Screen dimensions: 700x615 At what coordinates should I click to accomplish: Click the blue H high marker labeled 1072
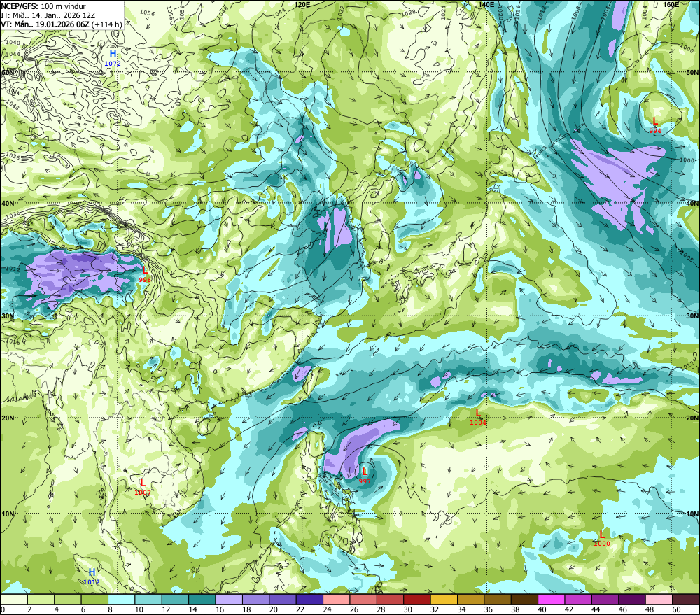tap(113, 55)
